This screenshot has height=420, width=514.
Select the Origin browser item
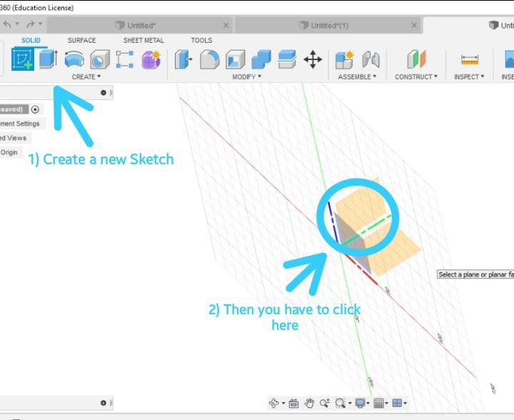click(x=9, y=152)
